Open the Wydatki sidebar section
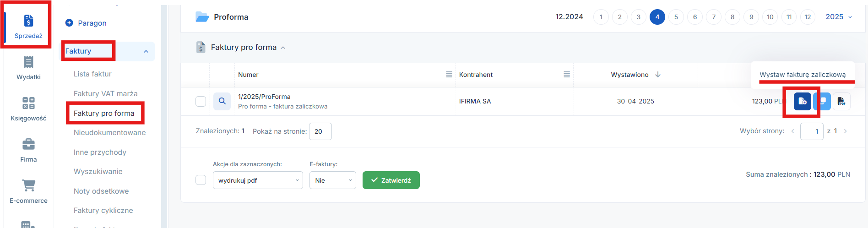The image size is (868, 228). tap(28, 67)
